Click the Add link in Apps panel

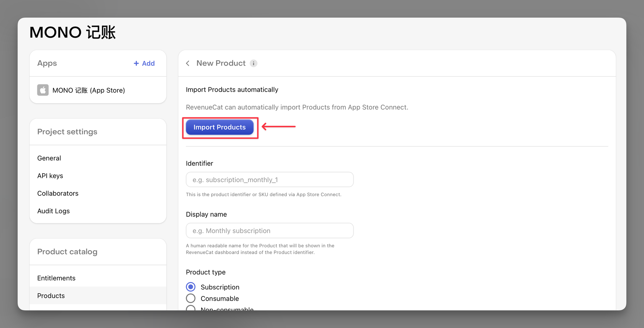(x=148, y=63)
